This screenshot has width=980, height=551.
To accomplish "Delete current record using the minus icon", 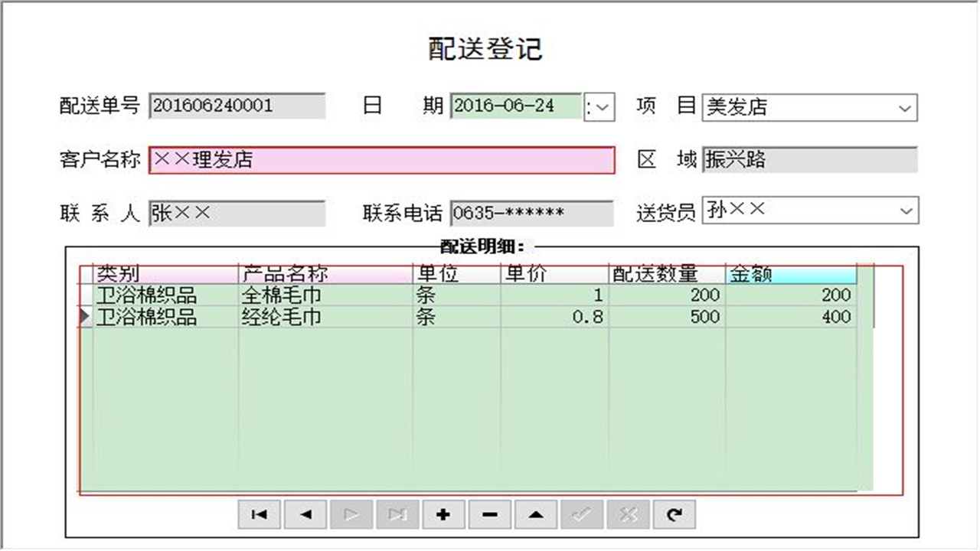I will (x=488, y=514).
